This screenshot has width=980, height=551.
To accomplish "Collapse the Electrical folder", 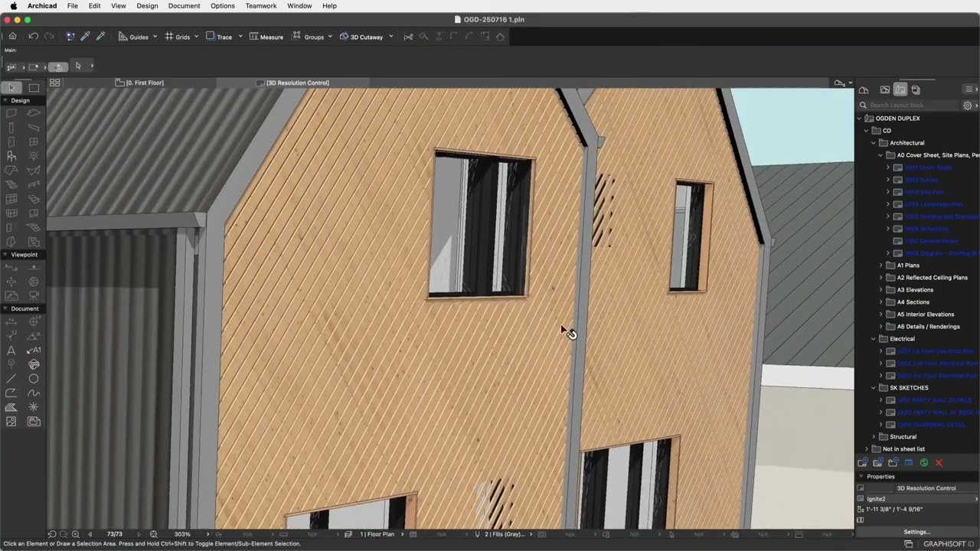I will pyautogui.click(x=874, y=339).
